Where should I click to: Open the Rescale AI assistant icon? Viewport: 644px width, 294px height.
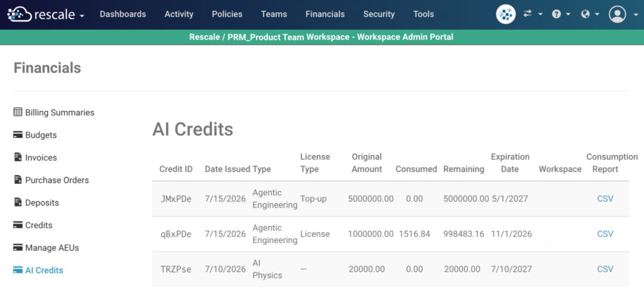[x=506, y=14]
